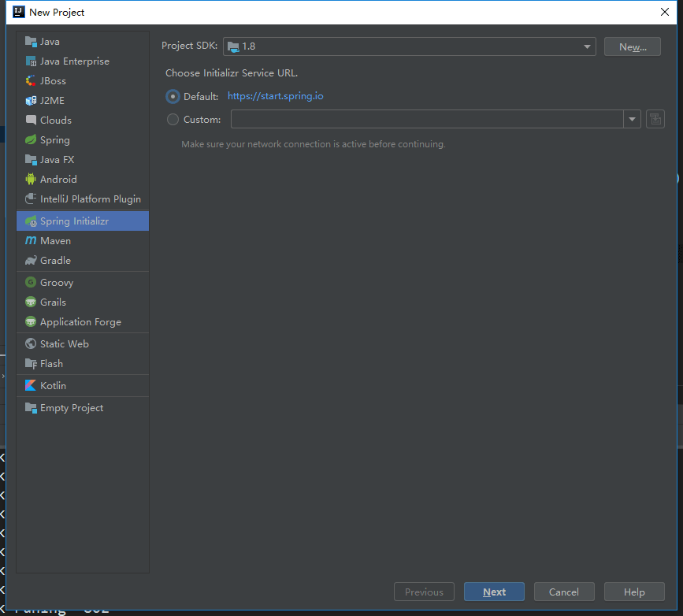This screenshot has height=616, width=683.
Task: Click the Next button
Action: 494,592
